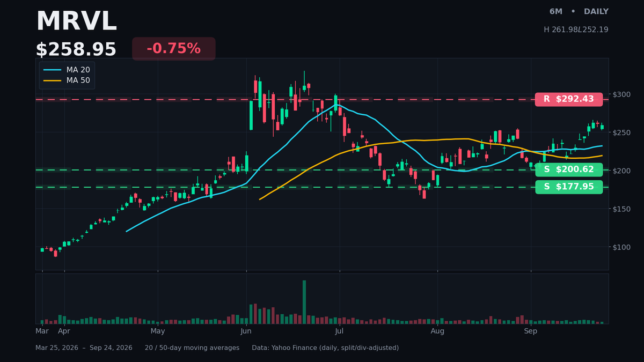The image size is (644, 362).
Task: Click the DAILY interval label
Action: [x=596, y=12]
